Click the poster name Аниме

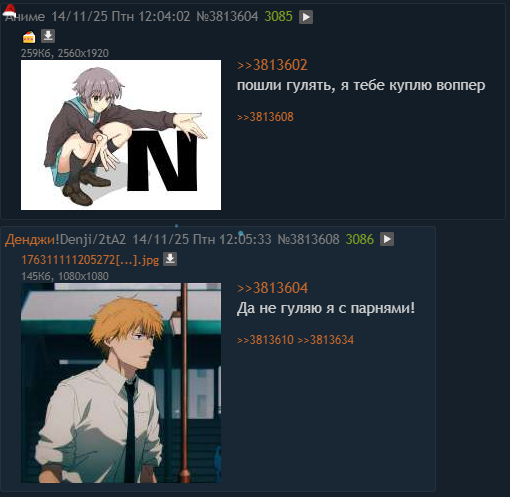[x=25, y=17]
